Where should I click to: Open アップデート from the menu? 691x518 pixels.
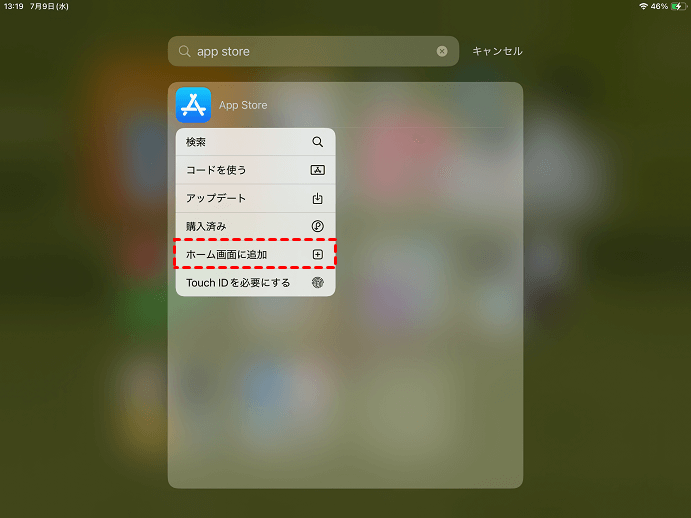pyautogui.click(x=256, y=198)
